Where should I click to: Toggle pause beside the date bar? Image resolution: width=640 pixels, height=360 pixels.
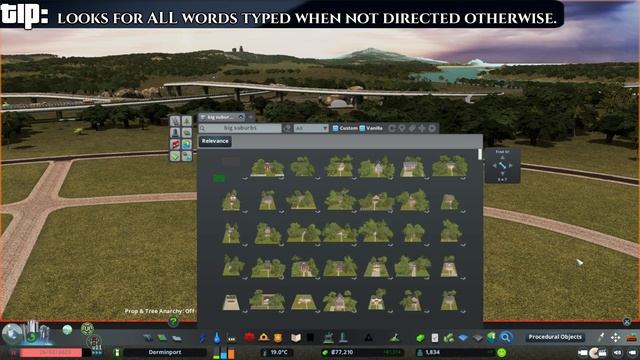click(x=14, y=352)
